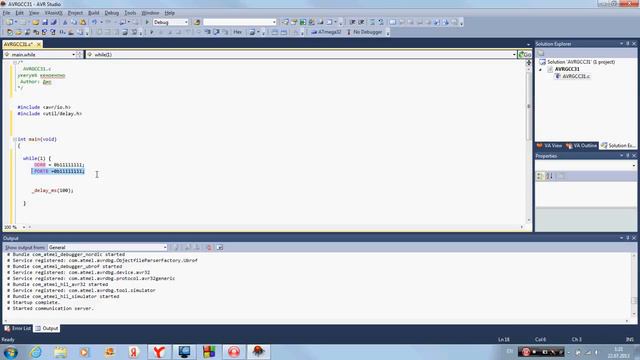Click the Go button in navigation bar
Image resolution: width=640 pixels, height=360 pixels.
(524, 54)
